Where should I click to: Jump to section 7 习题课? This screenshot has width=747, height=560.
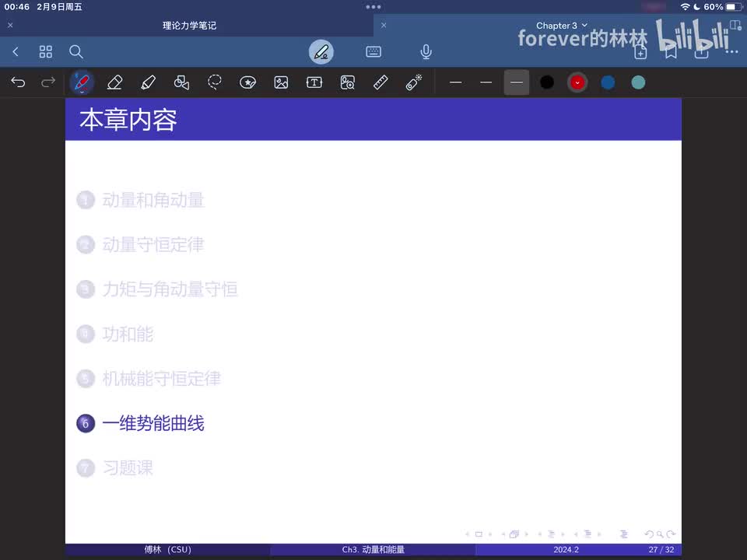(128, 468)
